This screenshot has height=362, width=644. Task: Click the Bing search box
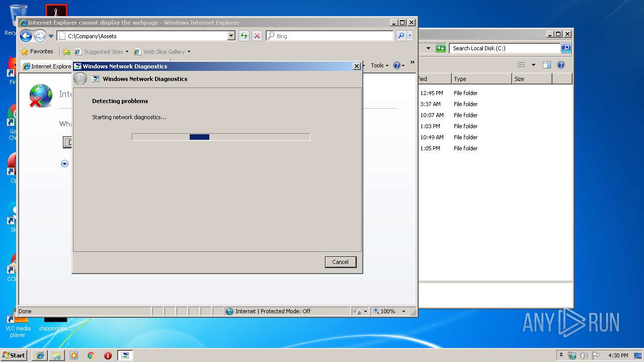(x=330, y=36)
